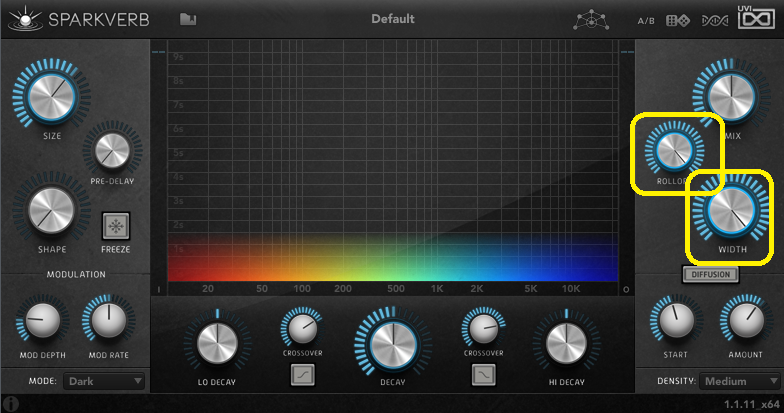The image size is (784, 413).
Task: Open the Mode dropdown set to Dark
Action: click(104, 381)
